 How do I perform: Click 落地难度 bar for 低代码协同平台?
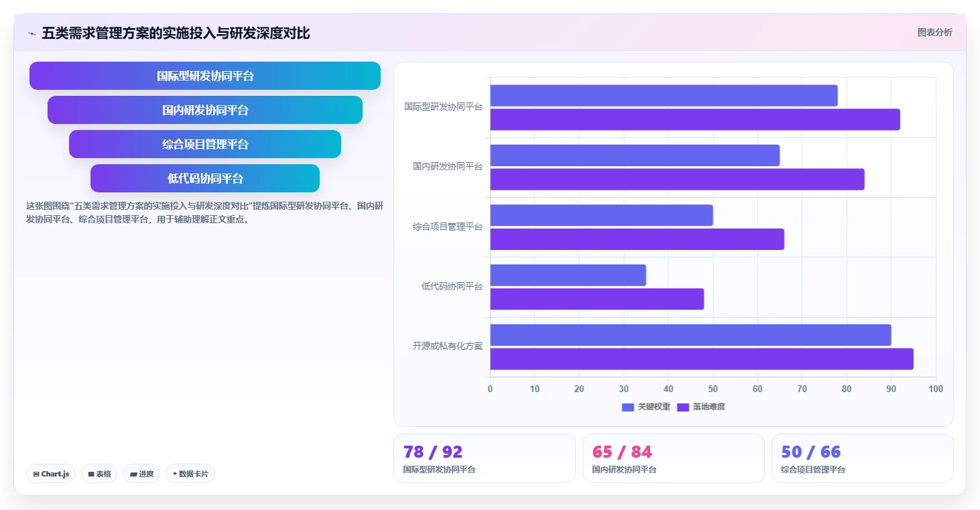(x=597, y=299)
